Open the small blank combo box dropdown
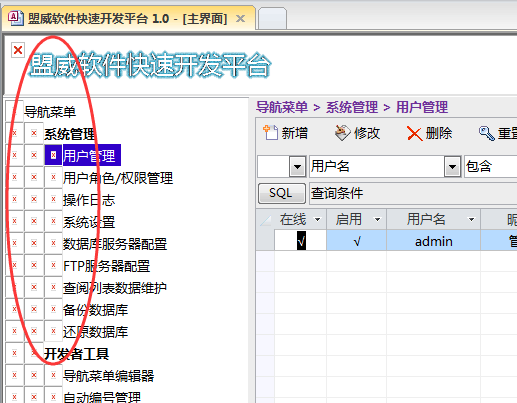The image size is (517, 403). point(298,166)
